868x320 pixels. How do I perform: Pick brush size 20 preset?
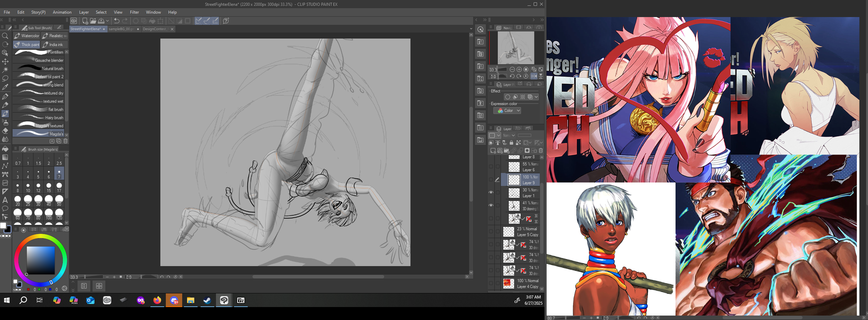[18, 201]
